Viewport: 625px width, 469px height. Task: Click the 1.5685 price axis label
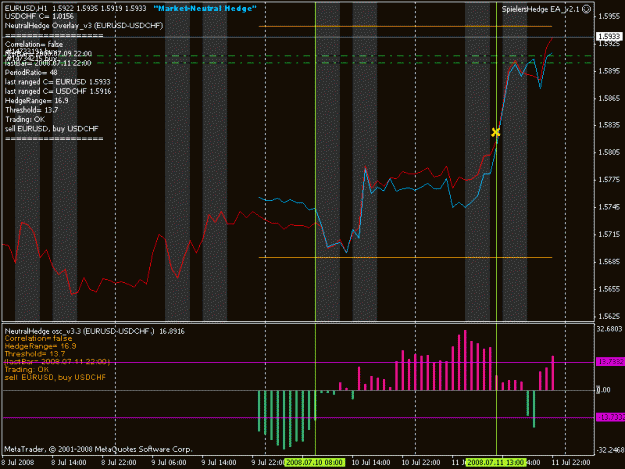click(x=609, y=262)
